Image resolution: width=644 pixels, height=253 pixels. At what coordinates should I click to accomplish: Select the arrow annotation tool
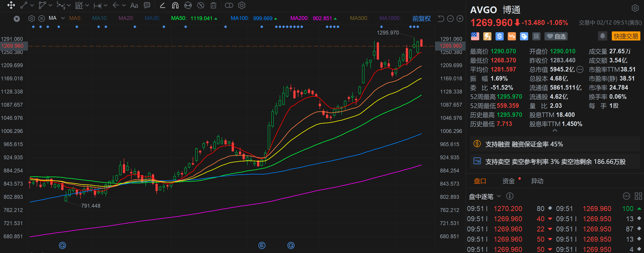pos(116,5)
